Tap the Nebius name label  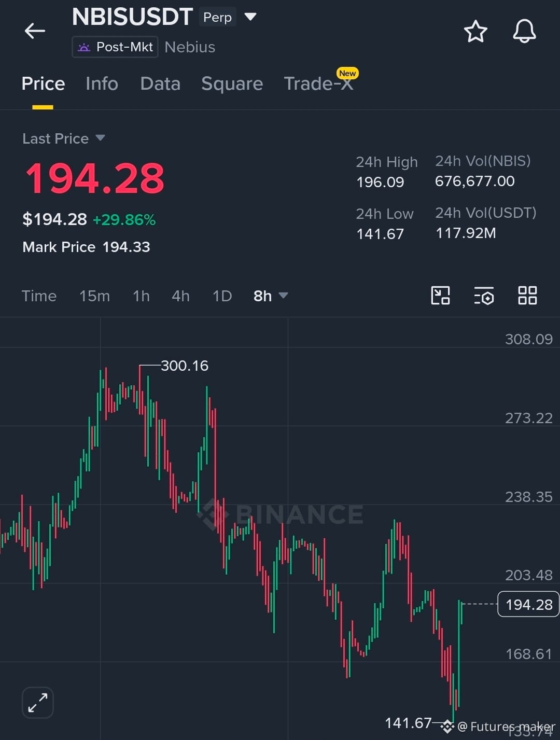(190, 47)
